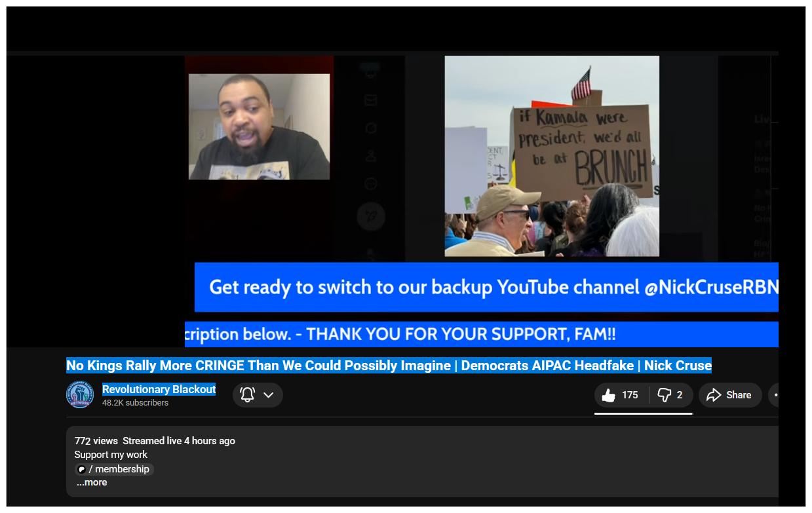Click the envelope icon in the streamed sidebar
Viewport: 812px width, 513px height.
tap(371, 100)
